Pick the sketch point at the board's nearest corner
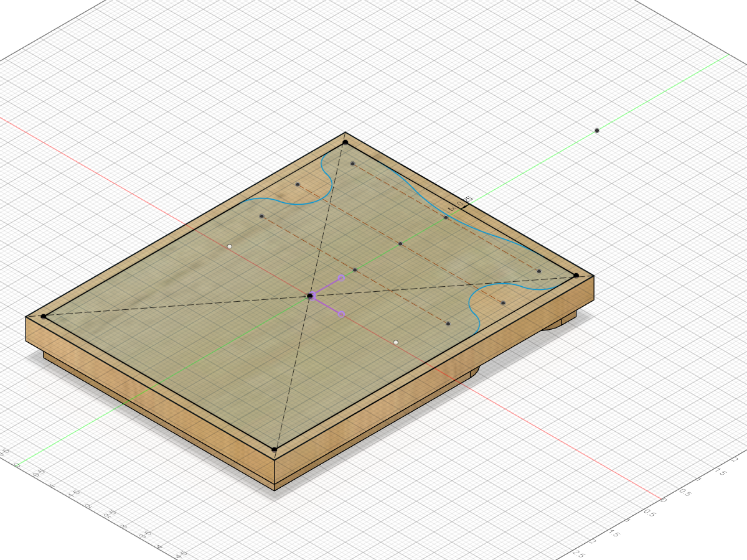The height and width of the screenshot is (560, 747). tap(274, 449)
